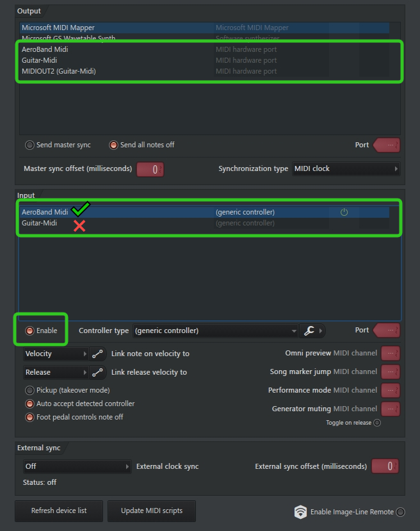Open the Velocity curve dropdown
Viewport: 420px width, 531px height.
[x=56, y=354]
